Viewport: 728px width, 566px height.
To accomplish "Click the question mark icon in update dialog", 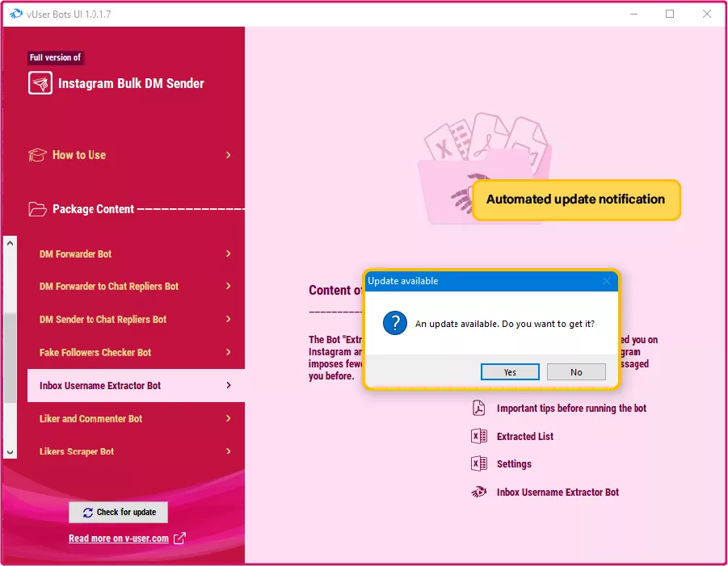I will (394, 323).
